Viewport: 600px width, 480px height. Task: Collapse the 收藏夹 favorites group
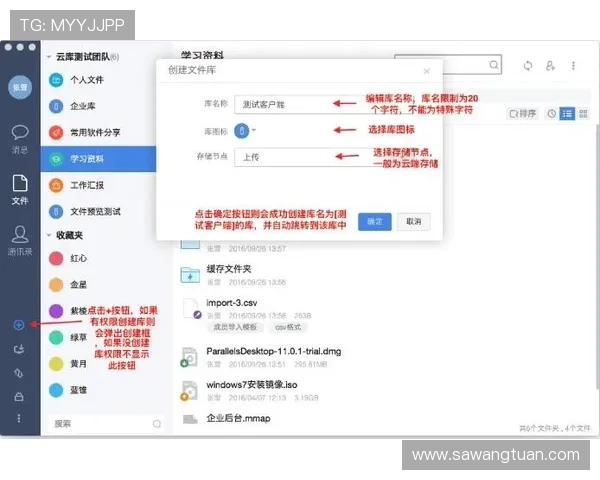[x=49, y=235]
